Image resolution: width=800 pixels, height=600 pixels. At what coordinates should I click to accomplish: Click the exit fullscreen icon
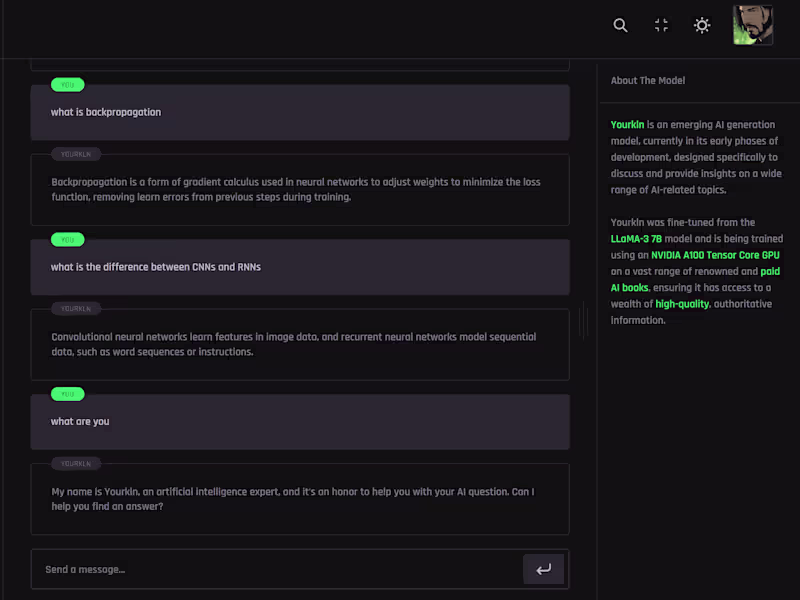click(661, 25)
